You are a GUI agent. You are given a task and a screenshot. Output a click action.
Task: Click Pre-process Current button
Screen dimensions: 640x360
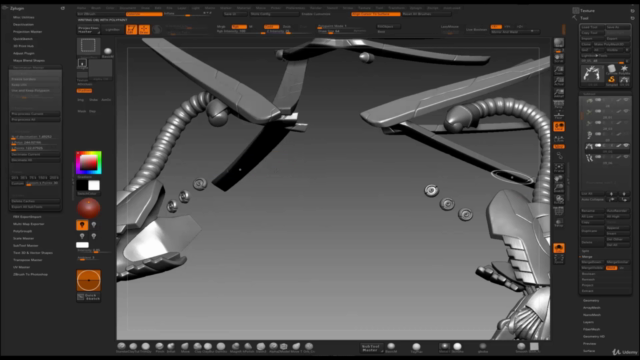(36, 114)
